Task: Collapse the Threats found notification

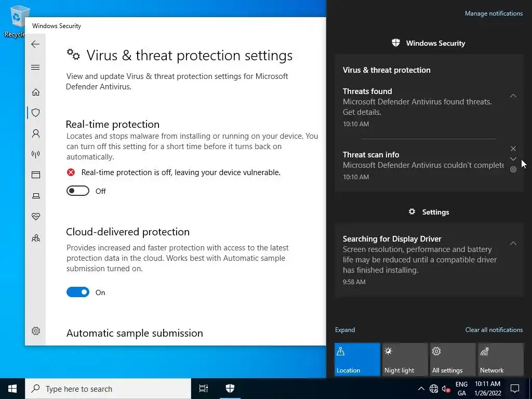Action: (x=513, y=96)
